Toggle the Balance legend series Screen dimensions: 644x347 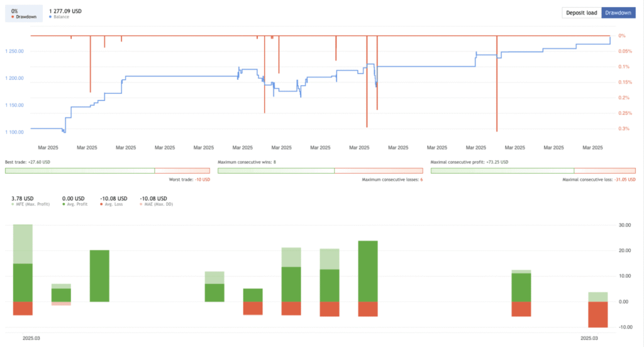(x=60, y=17)
